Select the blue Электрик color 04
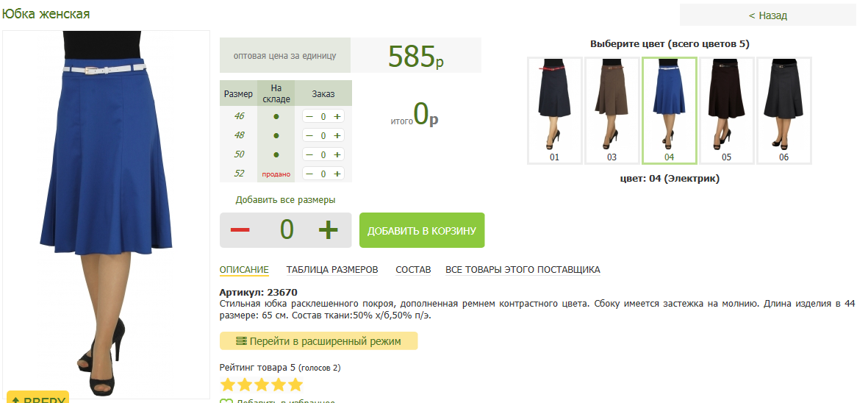 (670, 110)
